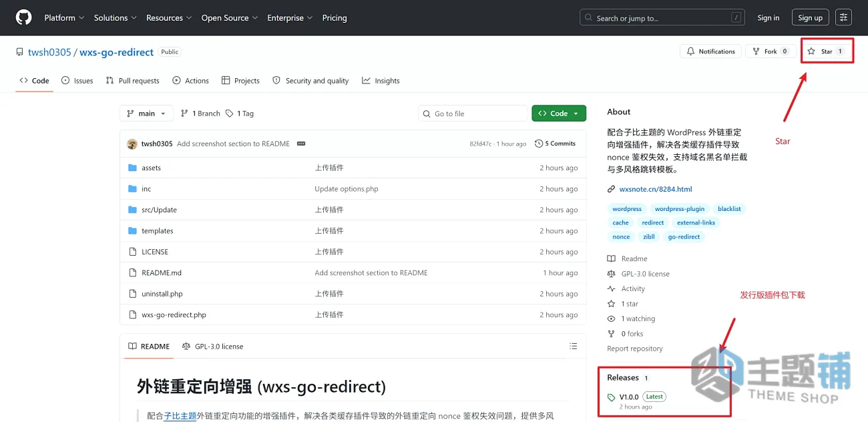Switch to the Pull requests tab
Image resolution: width=868 pixels, height=422 pixels.
click(132, 81)
